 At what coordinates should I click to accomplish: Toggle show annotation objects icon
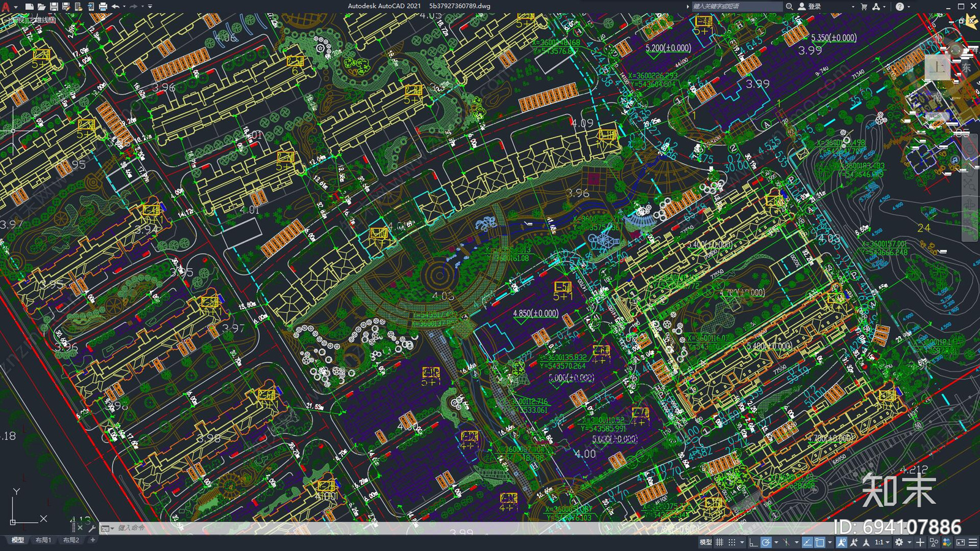click(842, 542)
